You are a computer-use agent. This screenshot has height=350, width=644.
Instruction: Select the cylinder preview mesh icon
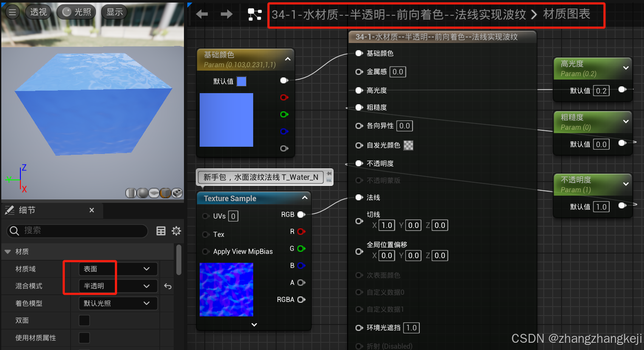tap(131, 193)
